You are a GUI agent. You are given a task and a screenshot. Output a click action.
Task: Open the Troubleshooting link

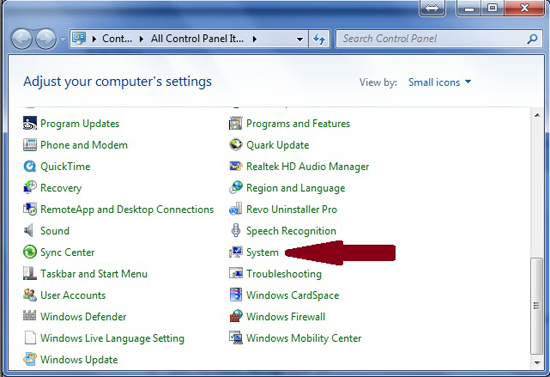tap(284, 274)
